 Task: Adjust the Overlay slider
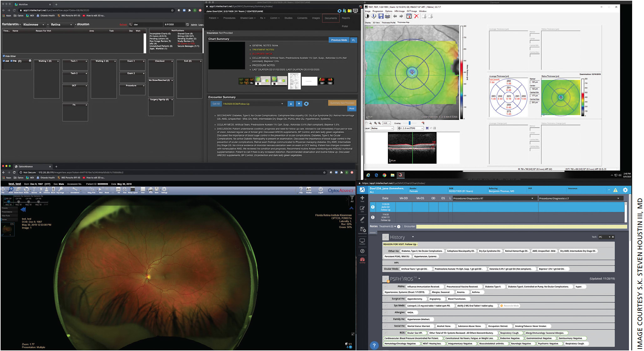pos(409,123)
